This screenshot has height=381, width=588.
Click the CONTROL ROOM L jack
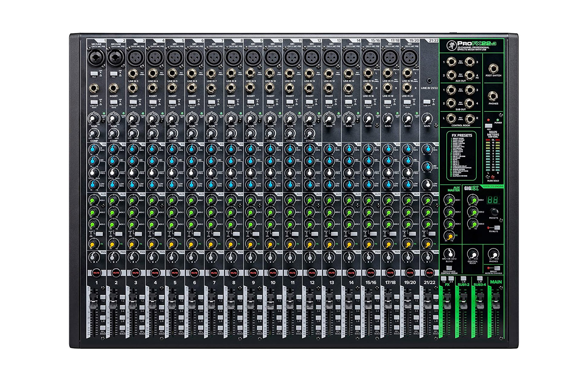point(451,119)
